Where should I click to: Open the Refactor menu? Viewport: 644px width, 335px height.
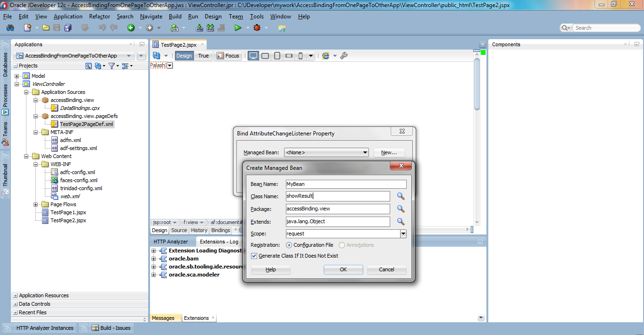(x=99, y=16)
